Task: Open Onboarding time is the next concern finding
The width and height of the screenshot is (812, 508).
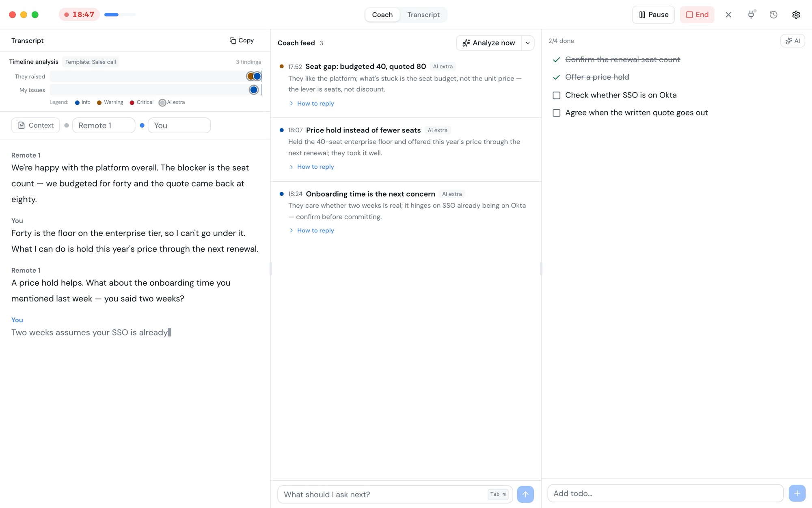Action: (x=370, y=194)
